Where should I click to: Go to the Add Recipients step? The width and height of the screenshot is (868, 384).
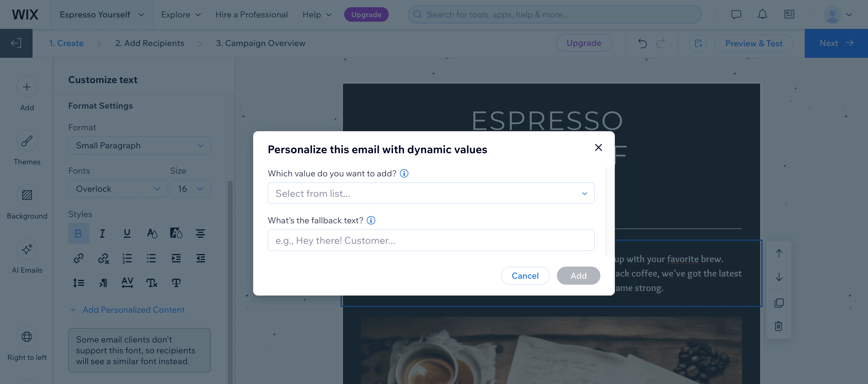[x=149, y=43]
